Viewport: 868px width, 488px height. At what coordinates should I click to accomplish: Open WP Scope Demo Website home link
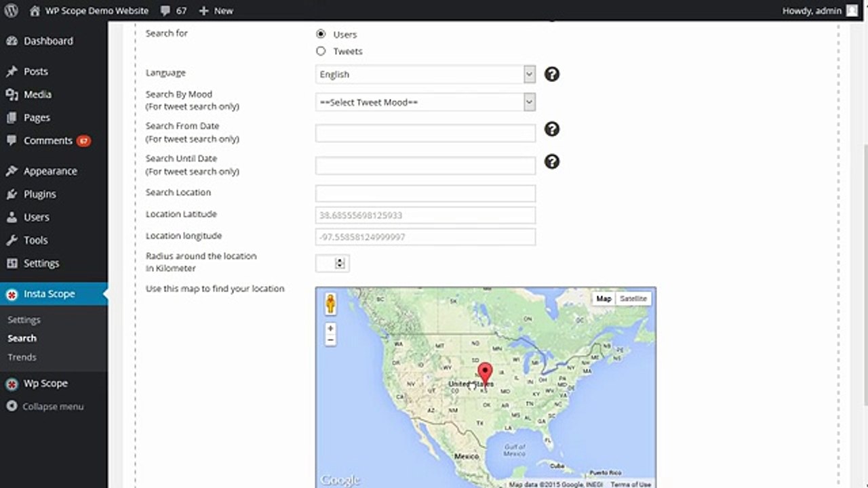[x=89, y=10]
